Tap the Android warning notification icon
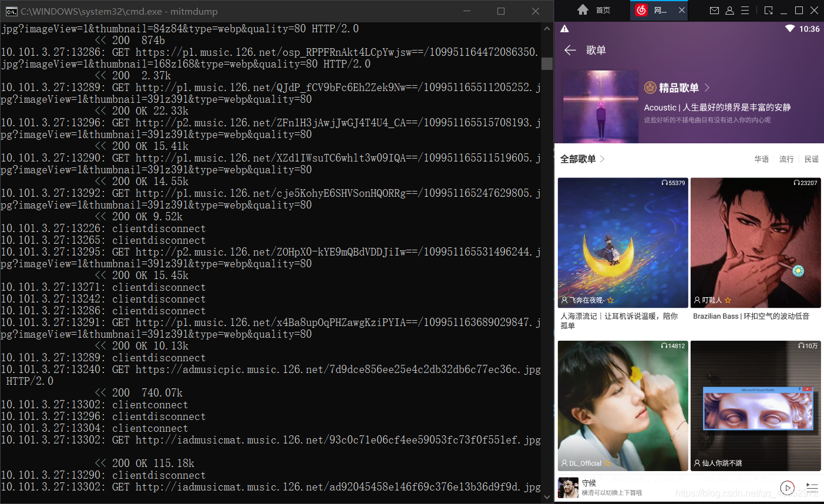824x504 pixels. click(x=564, y=29)
